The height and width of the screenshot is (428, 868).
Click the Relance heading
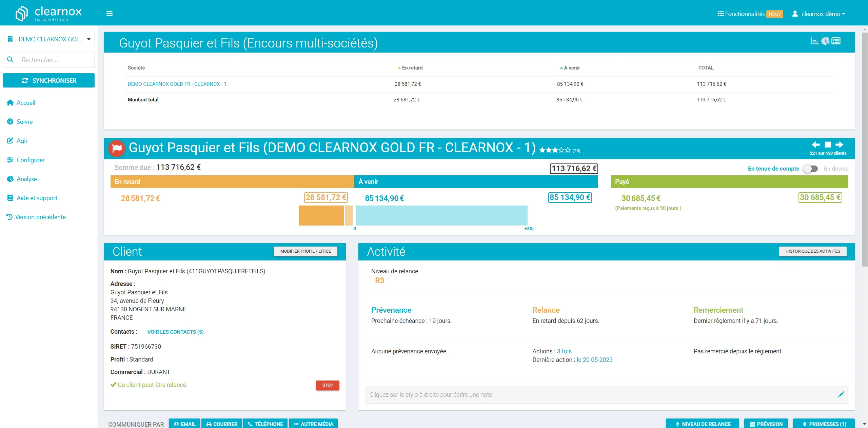[546, 310]
